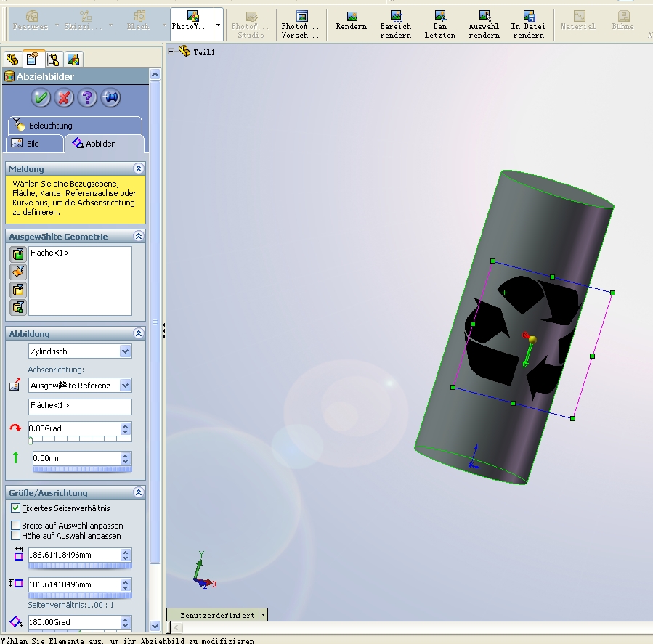Pin the Abziehbilder panel with pushpin
This screenshot has height=644, width=653.
[111, 98]
